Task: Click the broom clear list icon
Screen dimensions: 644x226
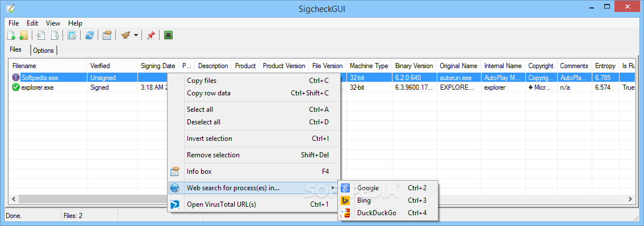Action: 126,35
